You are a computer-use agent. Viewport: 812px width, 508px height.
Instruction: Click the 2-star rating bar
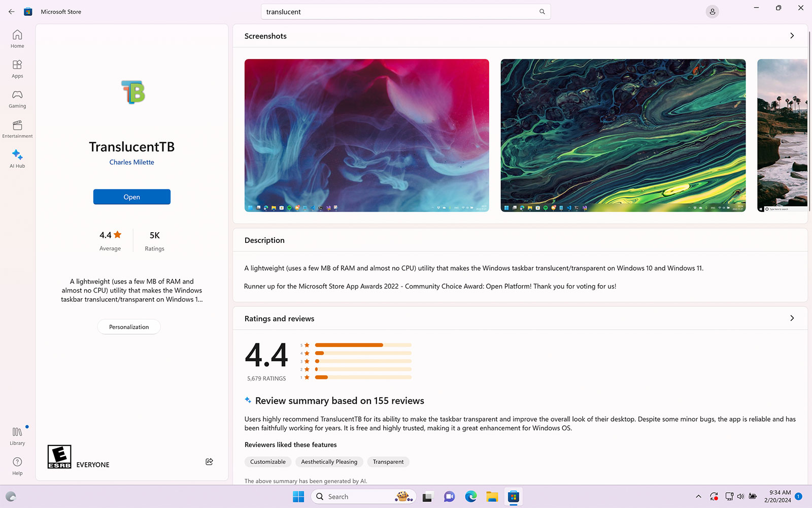[x=363, y=369]
